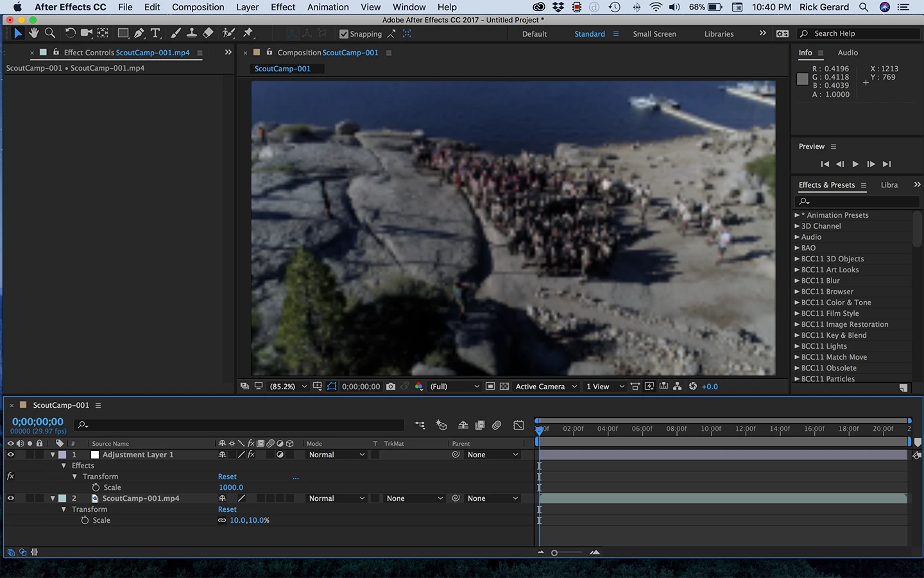Open TrkMat dropdown for ScoutCamp-001.mp4
924x578 pixels.
click(415, 498)
